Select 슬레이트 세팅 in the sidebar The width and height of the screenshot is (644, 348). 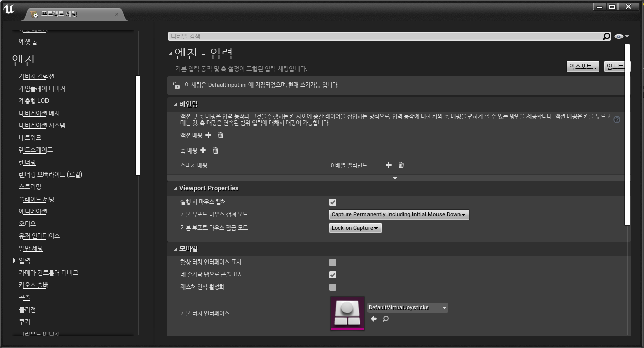click(36, 199)
